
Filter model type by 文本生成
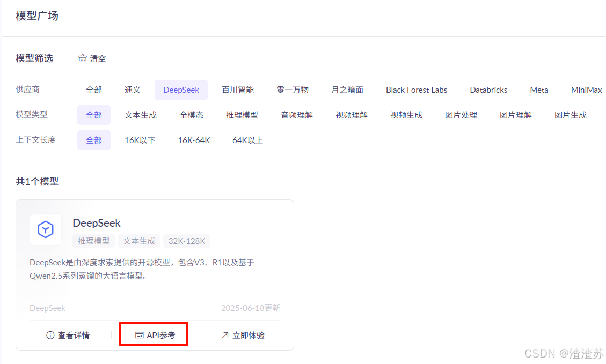141,115
